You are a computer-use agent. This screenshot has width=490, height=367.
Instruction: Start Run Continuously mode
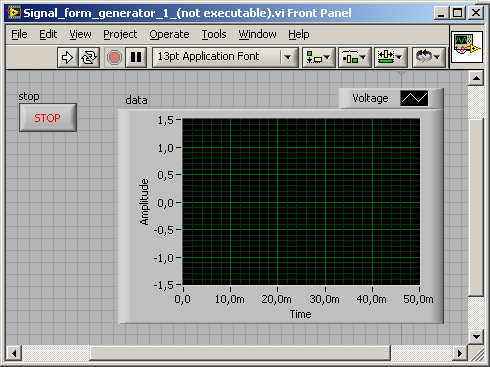coord(89,57)
